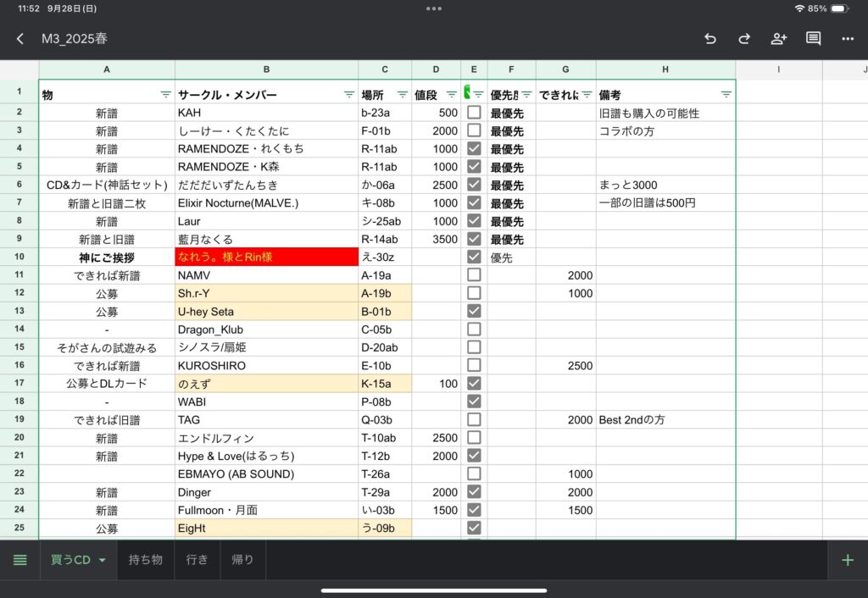This screenshot has height=598, width=868.
Task: Select the red cell なれう。様とRin様
Action: [266, 257]
